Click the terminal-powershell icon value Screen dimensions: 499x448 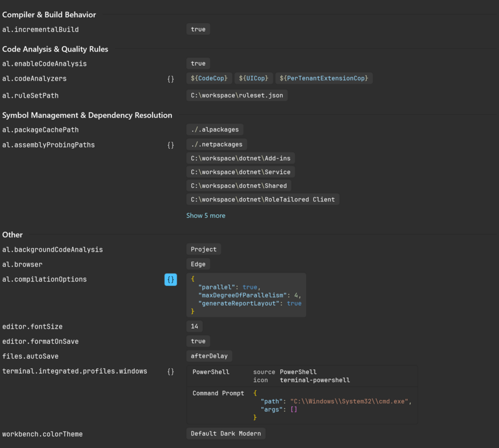pyautogui.click(x=315, y=380)
